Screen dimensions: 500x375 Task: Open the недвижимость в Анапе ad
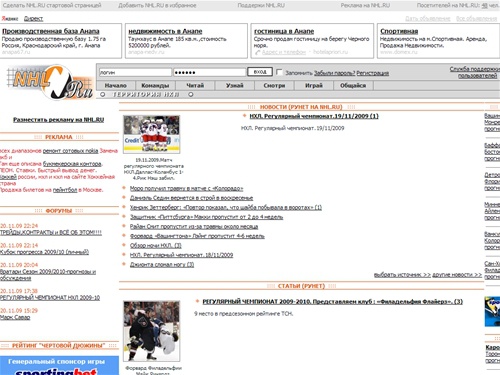(165, 31)
